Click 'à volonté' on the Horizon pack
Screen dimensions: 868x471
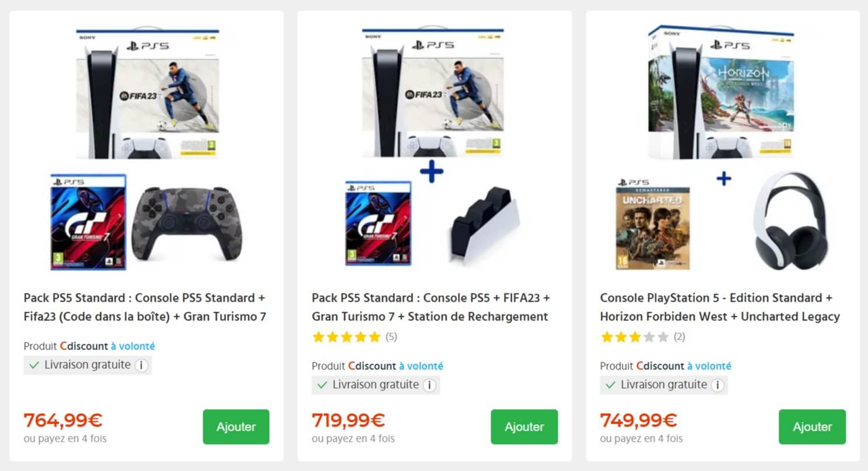[709, 366]
